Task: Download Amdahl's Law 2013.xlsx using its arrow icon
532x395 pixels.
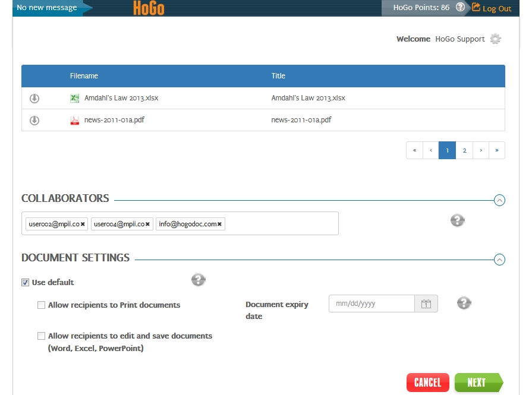Action: 34,98
